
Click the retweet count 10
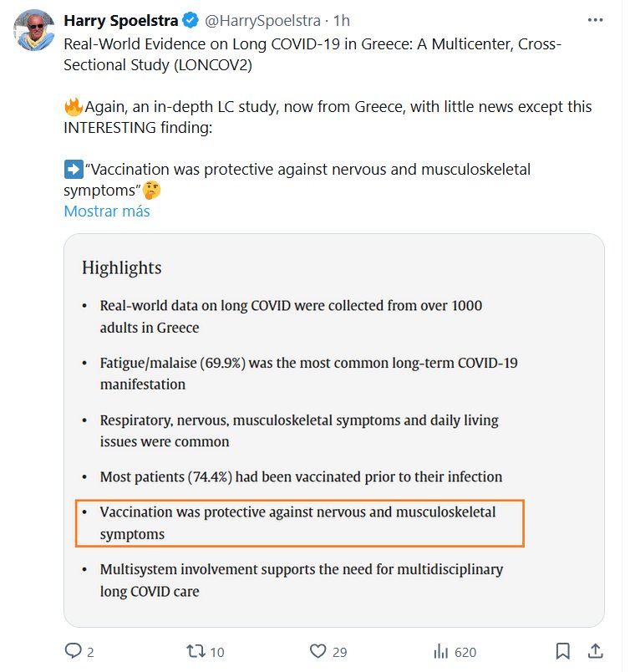coord(217,652)
